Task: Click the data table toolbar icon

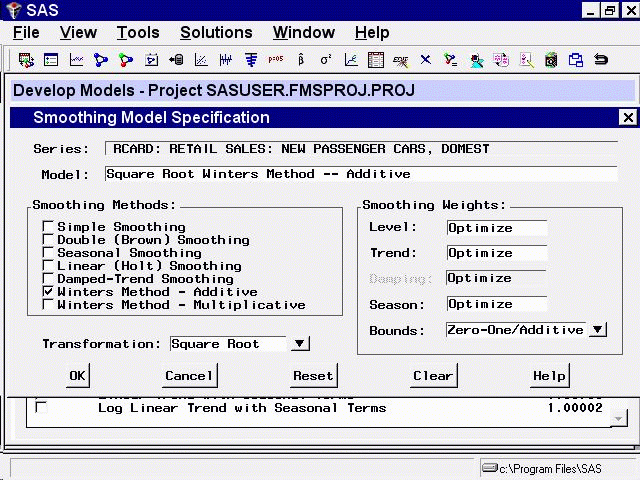Action: [x=376, y=60]
